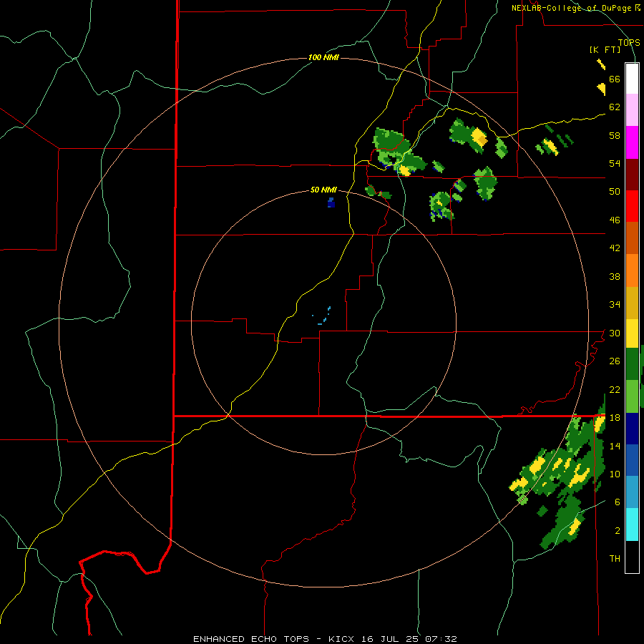
Task: Click the legend value '42'
Action: (615, 248)
